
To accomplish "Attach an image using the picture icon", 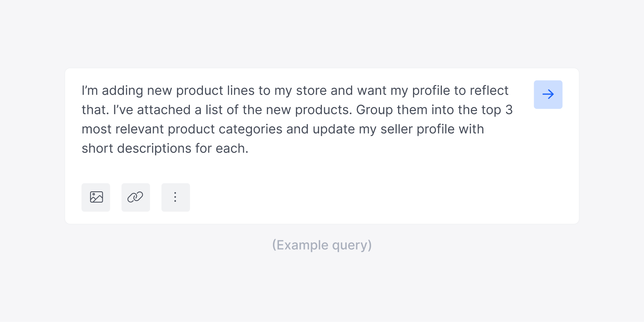I will pos(96,197).
